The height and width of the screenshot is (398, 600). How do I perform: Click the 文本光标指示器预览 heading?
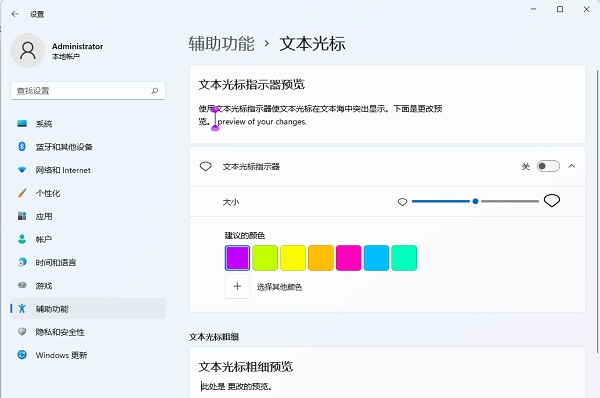251,84
